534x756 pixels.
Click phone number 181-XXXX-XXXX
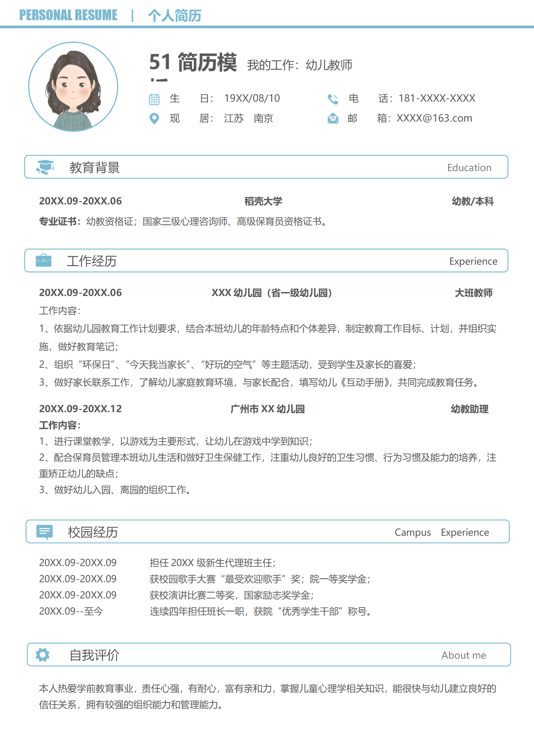point(437,98)
